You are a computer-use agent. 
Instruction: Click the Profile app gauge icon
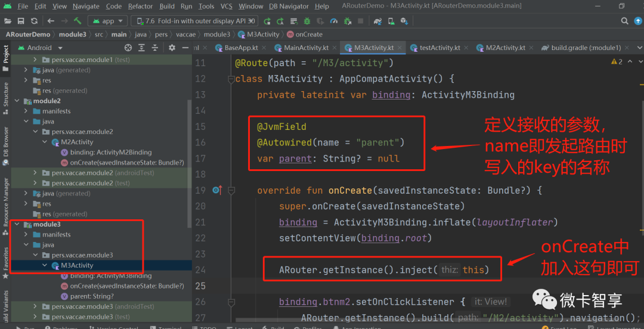tap(333, 21)
